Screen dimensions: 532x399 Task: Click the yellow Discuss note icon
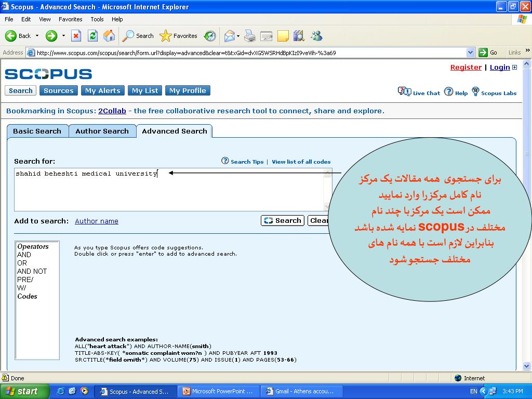(x=283, y=36)
